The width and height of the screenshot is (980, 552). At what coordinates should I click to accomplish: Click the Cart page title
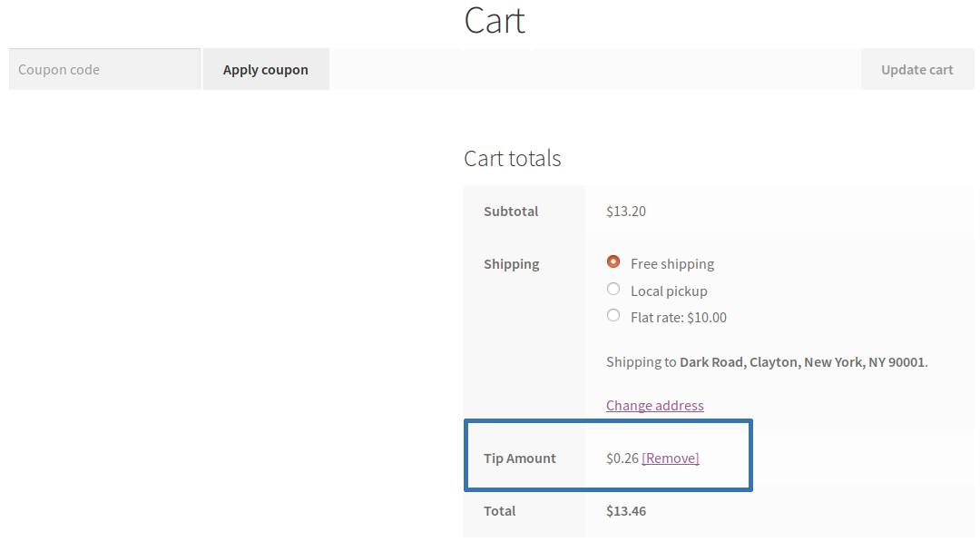tap(495, 20)
